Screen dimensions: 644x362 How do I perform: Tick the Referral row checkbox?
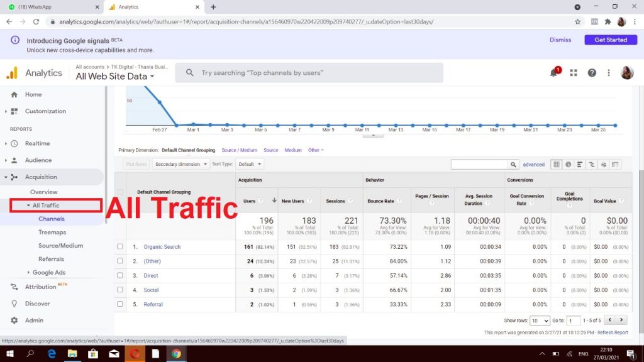(120, 305)
